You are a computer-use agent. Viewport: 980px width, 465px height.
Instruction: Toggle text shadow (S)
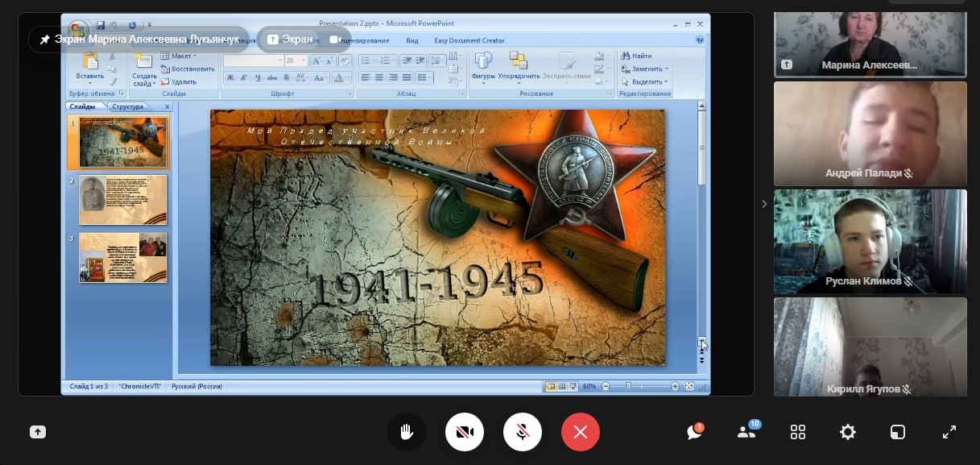pyautogui.click(x=285, y=78)
